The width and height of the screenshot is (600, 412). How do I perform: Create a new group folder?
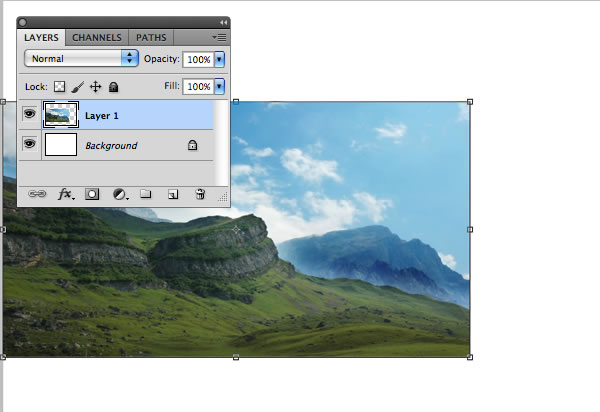click(x=145, y=194)
